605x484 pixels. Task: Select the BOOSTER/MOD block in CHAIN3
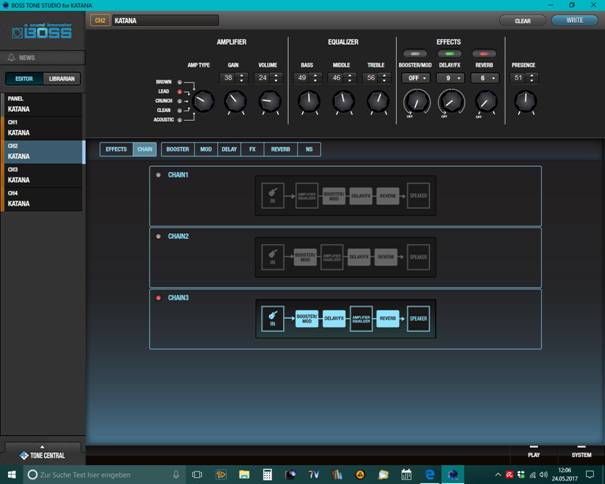click(307, 318)
